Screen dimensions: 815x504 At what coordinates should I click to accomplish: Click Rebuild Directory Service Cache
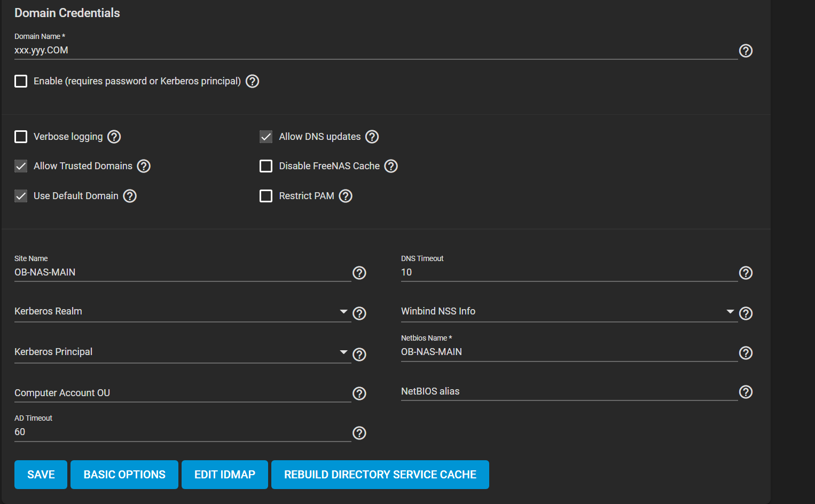point(380,475)
